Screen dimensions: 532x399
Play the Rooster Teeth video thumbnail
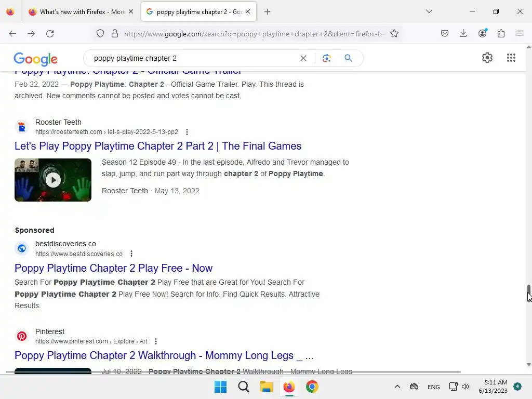pos(53,180)
